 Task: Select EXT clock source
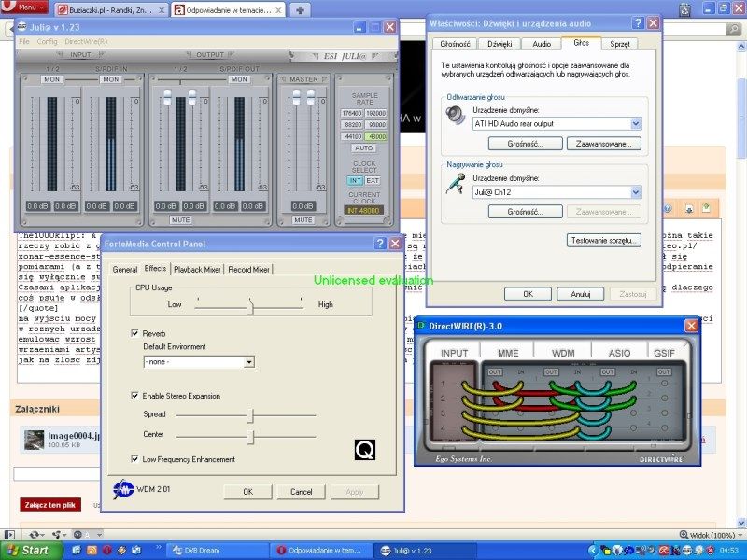click(373, 180)
